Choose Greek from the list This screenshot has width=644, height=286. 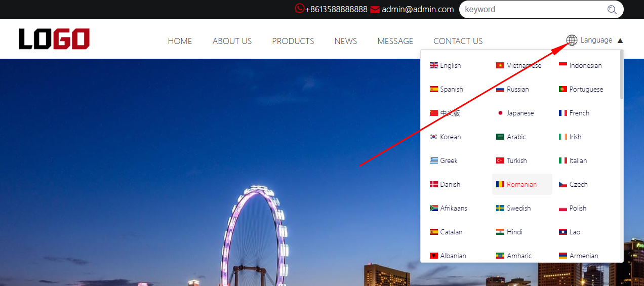[444, 160]
